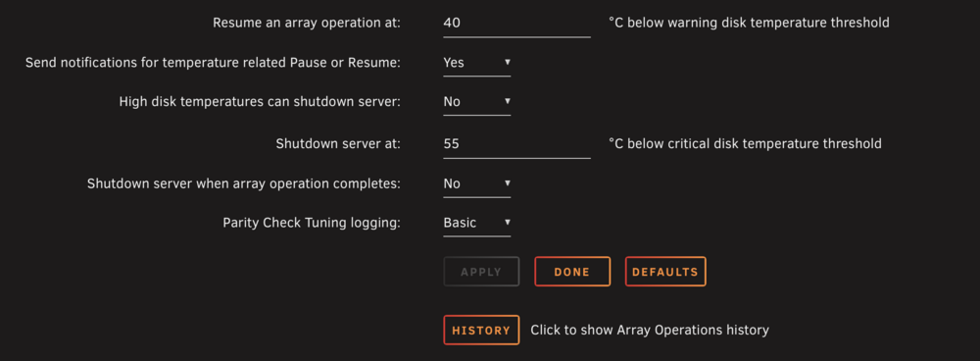Change Parity Check Tuning logging level

pyautogui.click(x=477, y=223)
